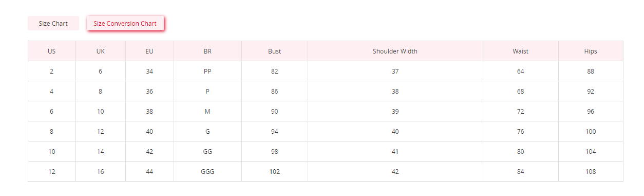Viewport: 644px width, 196px height.
Task: Click the EU size 34 cell
Action: click(x=149, y=72)
